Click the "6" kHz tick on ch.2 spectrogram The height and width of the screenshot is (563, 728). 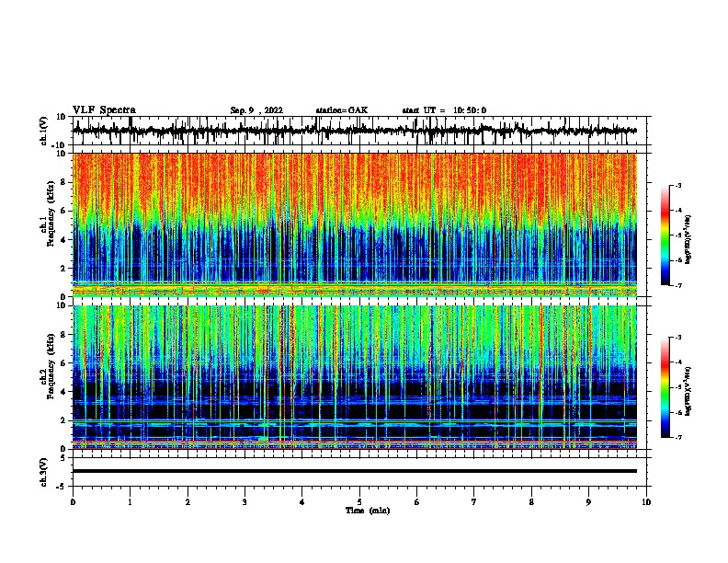tap(63, 363)
